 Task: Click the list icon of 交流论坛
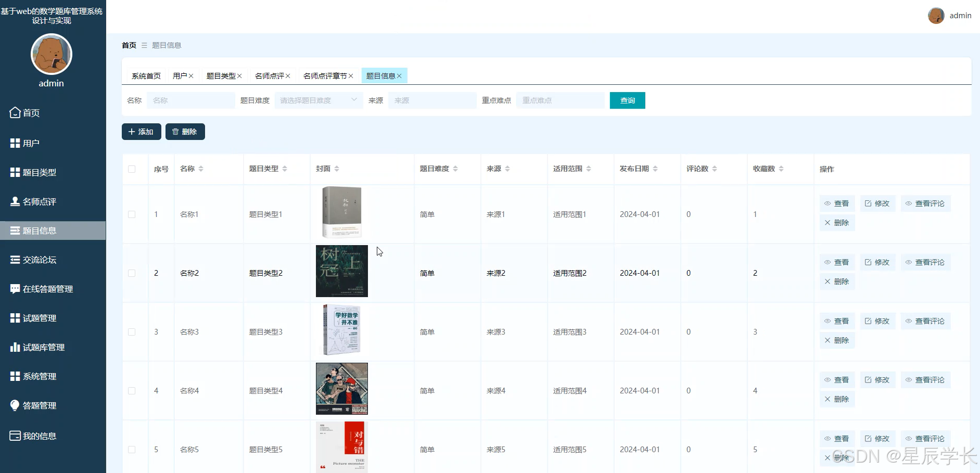[15, 260]
